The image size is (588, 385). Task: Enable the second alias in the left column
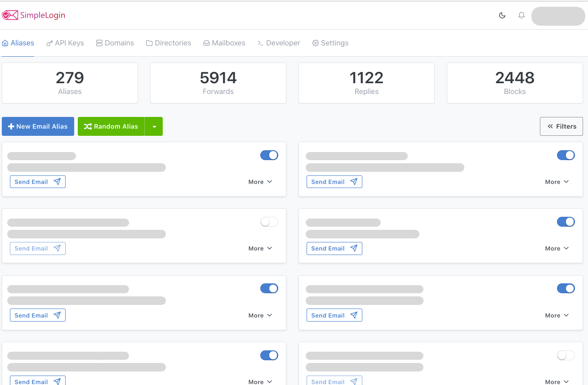point(269,222)
